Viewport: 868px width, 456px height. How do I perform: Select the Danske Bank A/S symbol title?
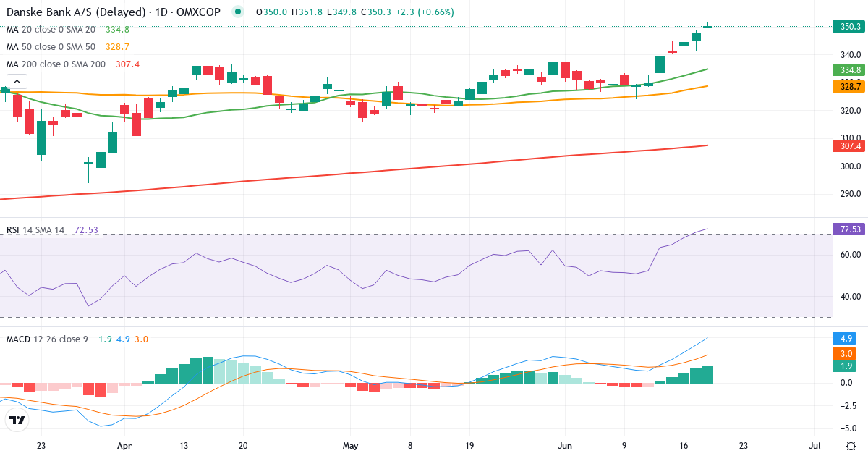pos(114,12)
